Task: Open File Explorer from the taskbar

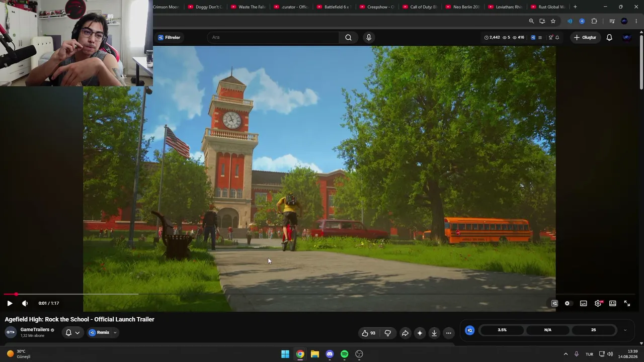Action: 315,354
